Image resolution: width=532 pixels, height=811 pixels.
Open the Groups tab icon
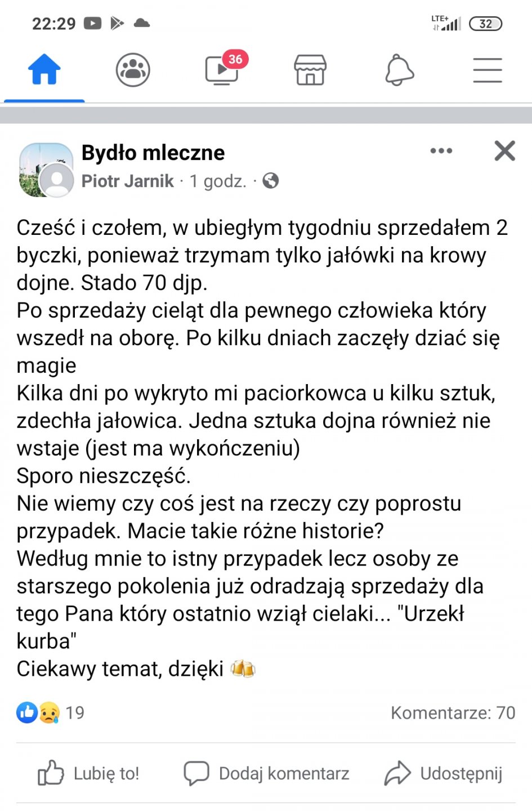click(x=133, y=70)
